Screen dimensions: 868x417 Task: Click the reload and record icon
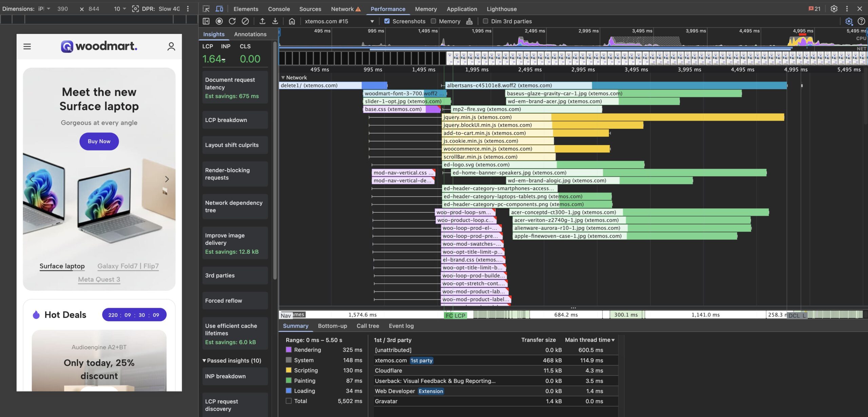[x=232, y=21]
